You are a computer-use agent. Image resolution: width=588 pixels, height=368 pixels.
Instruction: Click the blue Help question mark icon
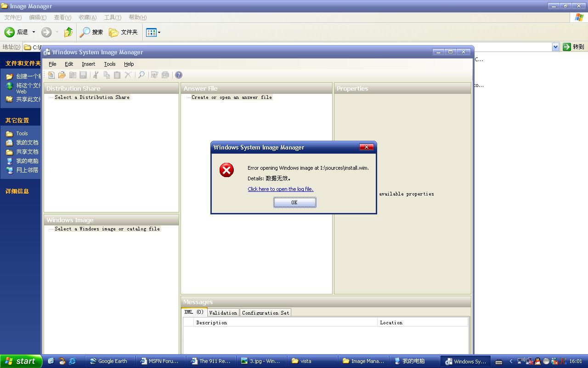pos(179,75)
